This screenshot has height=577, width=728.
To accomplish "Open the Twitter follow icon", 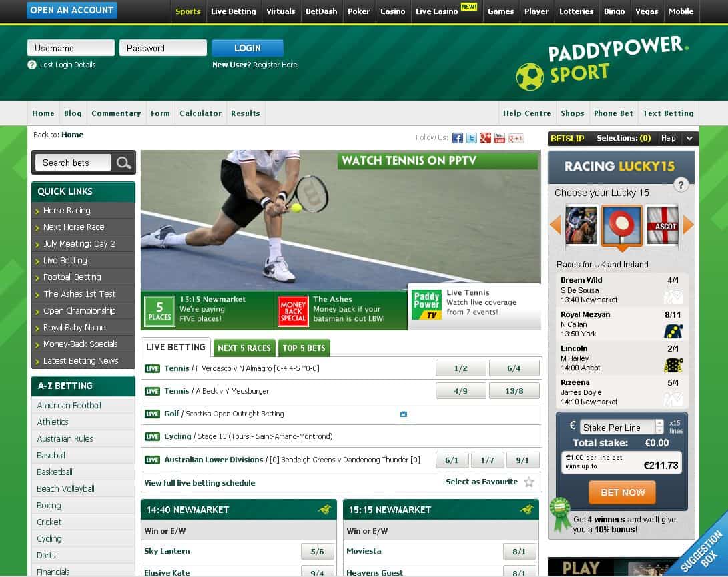I will click(x=472, y=138).
